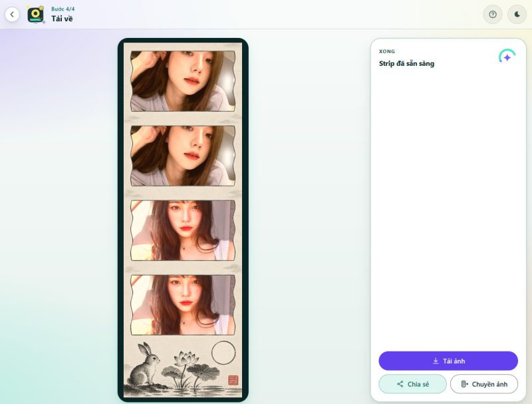Select the first photo in the strip
Viewport: 532px width, 404px height.
pyautogui.click(x=183, y=81)
